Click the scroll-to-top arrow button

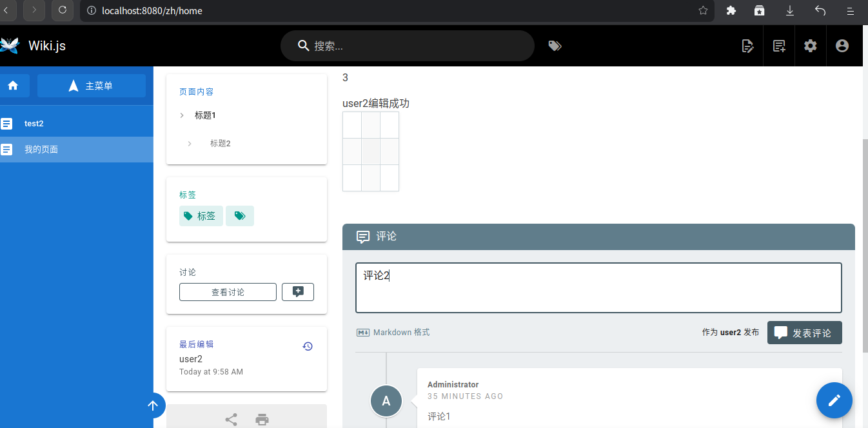click(x=154, y=405)
